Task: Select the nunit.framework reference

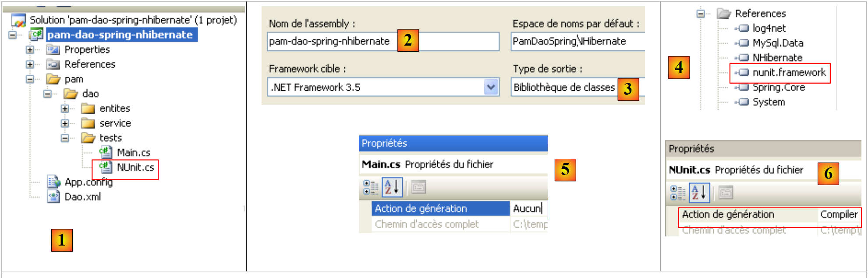Action: click(x=789, y=73)
